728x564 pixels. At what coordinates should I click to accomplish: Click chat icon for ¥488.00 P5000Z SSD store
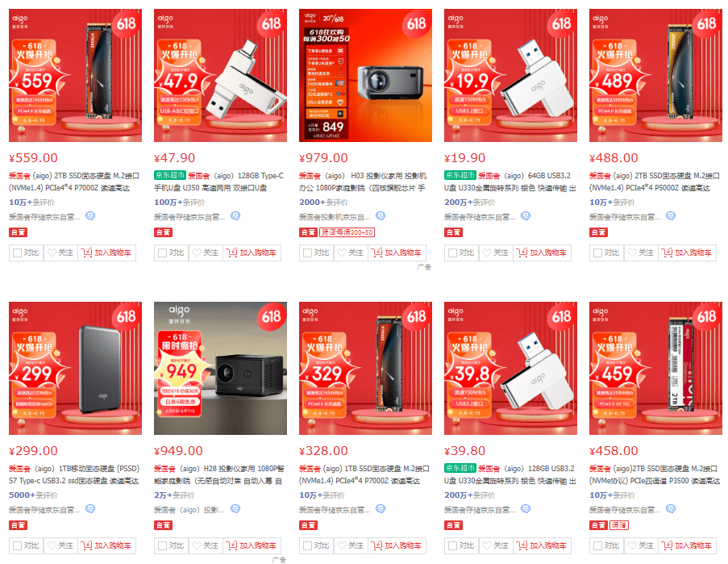(671, 216)
